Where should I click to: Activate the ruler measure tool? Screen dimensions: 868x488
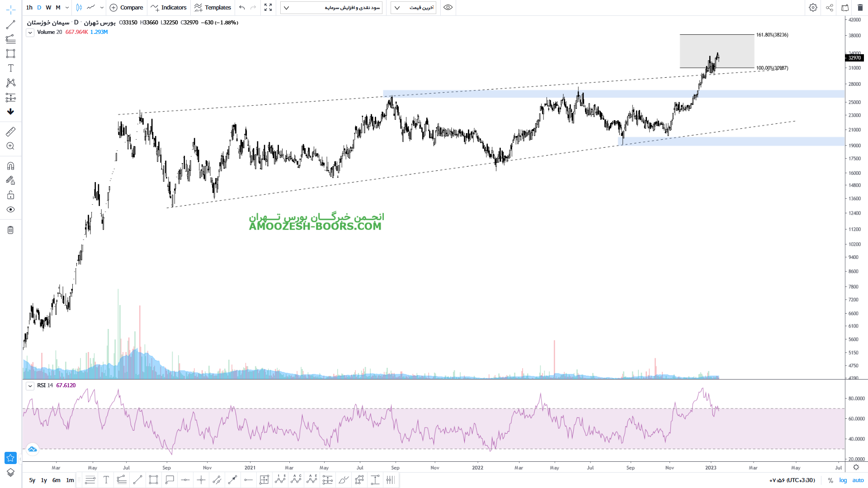point(10,131)
